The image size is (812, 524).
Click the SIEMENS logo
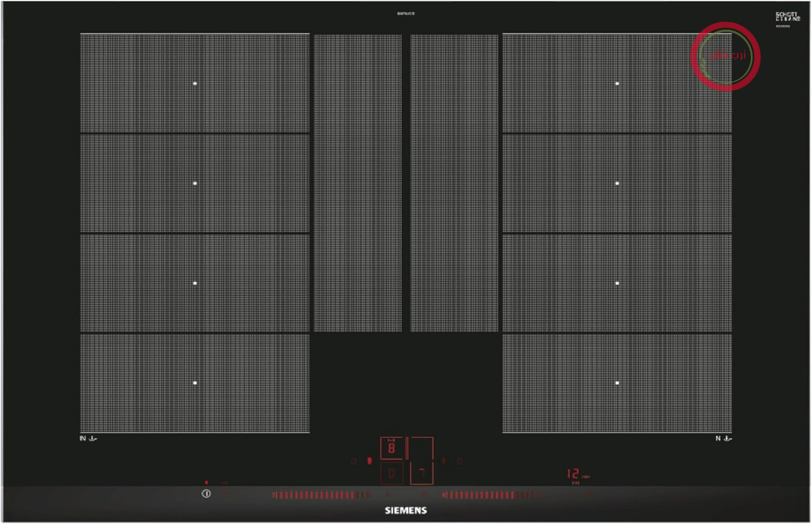(x=406, y=510)
